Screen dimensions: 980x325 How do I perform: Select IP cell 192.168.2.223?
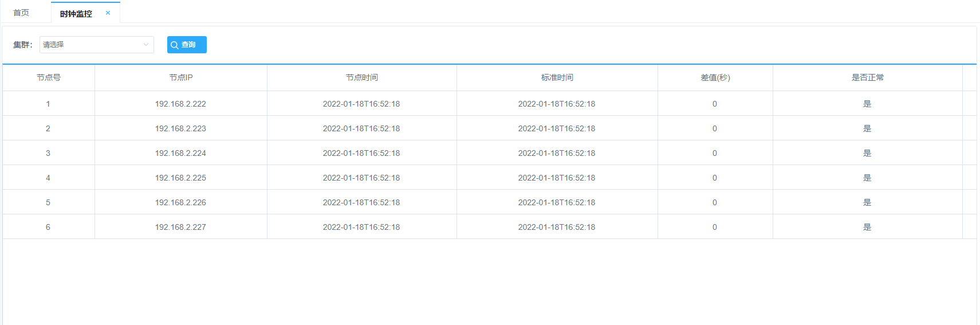tap(180, 128)
